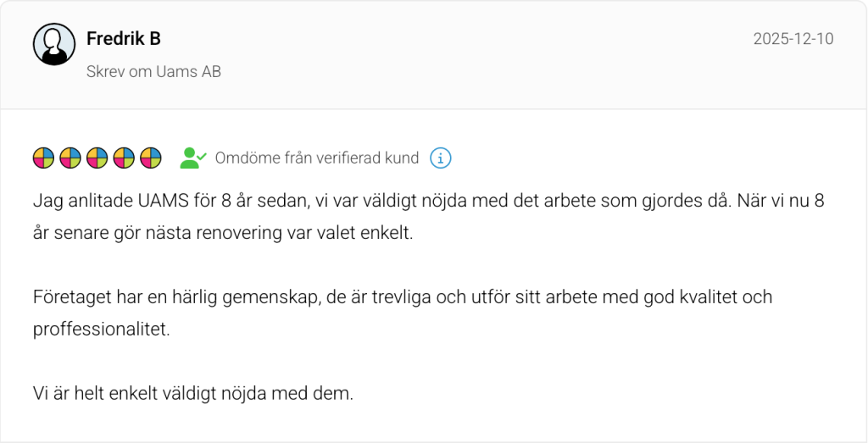This screenshot has width=868, height=443.
Task: Click the word "proffessionalitet"
Action: tap(102, 329)
